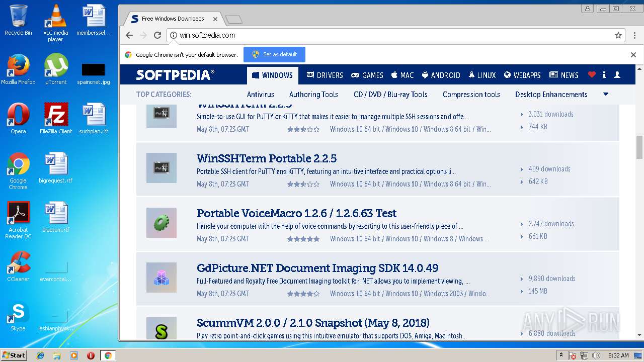Click the page scroll-down arrow
This screenshot has height=362, width=644.
coord(639,335)
